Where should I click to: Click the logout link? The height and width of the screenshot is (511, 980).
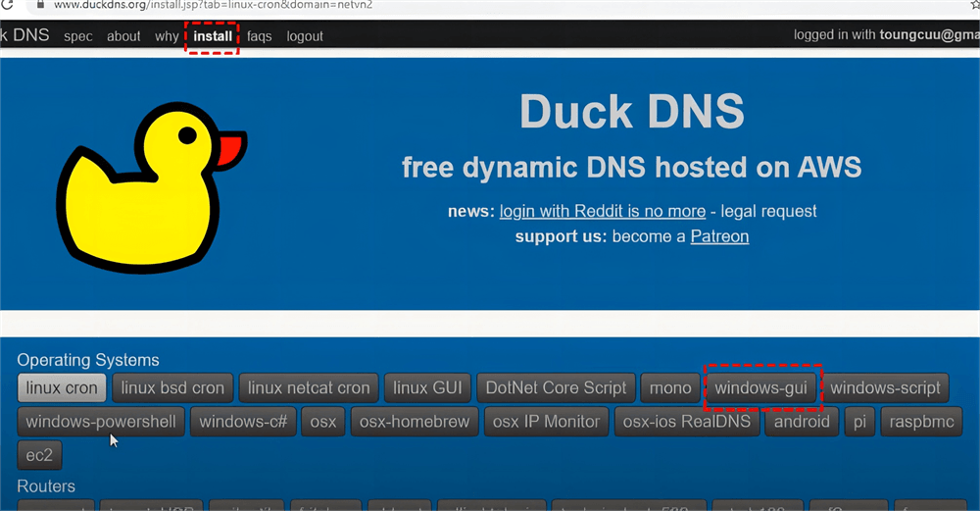click(x=305, y=36)
